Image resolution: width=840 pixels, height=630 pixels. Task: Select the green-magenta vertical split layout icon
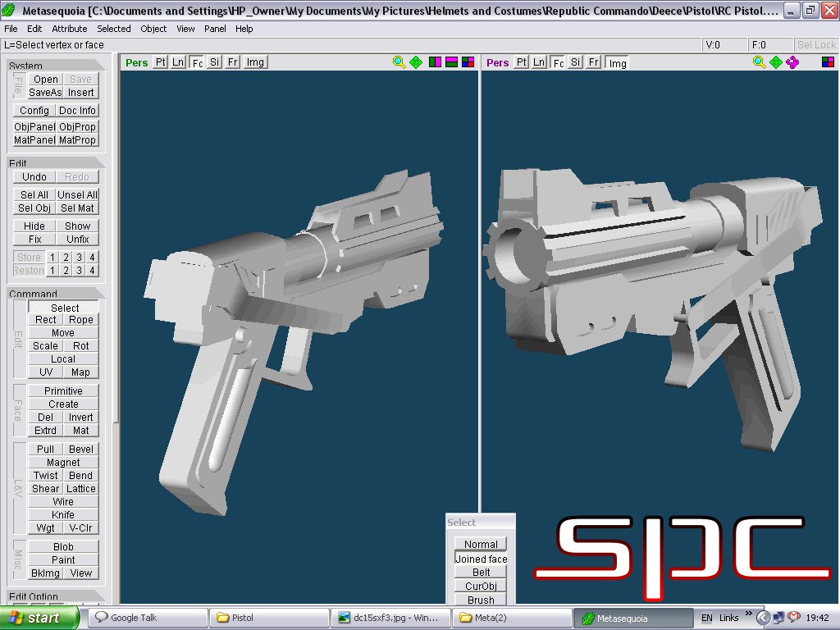click(435, 62)
